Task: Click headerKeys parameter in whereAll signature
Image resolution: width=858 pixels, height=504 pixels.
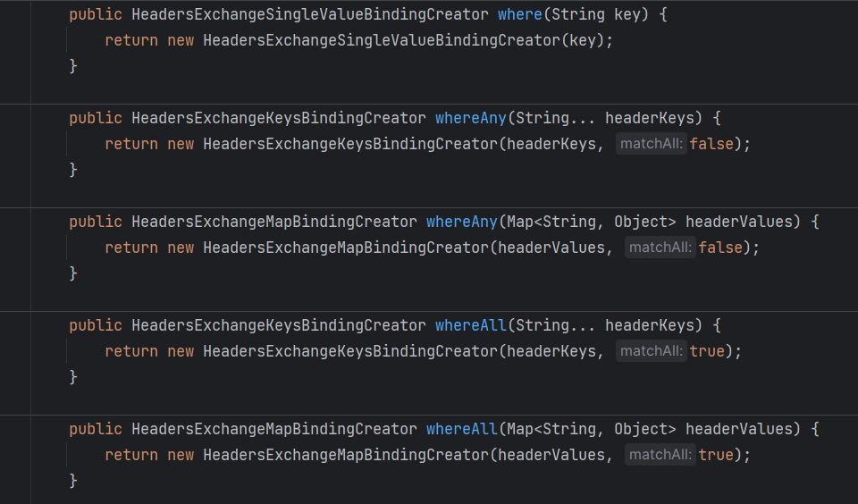Action: click(649, 325)
